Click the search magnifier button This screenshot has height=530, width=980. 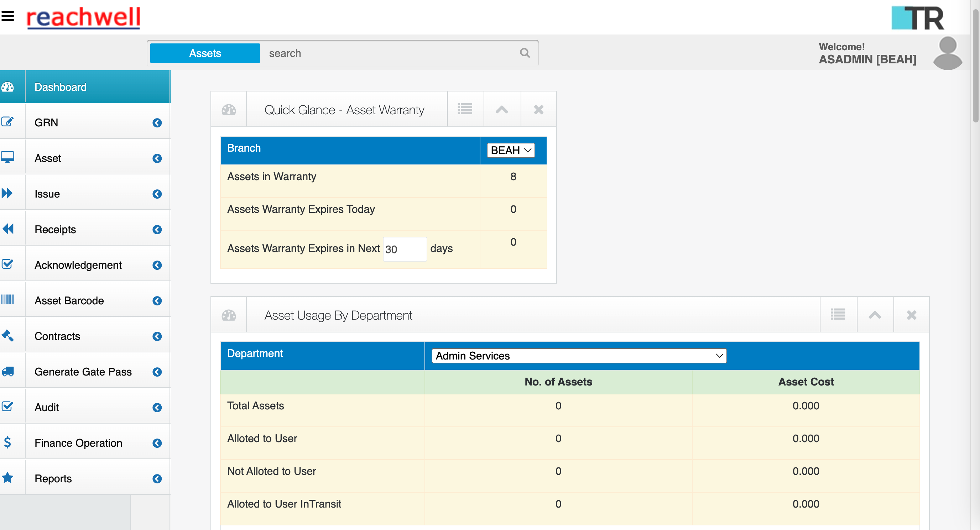tap(525, 53)
